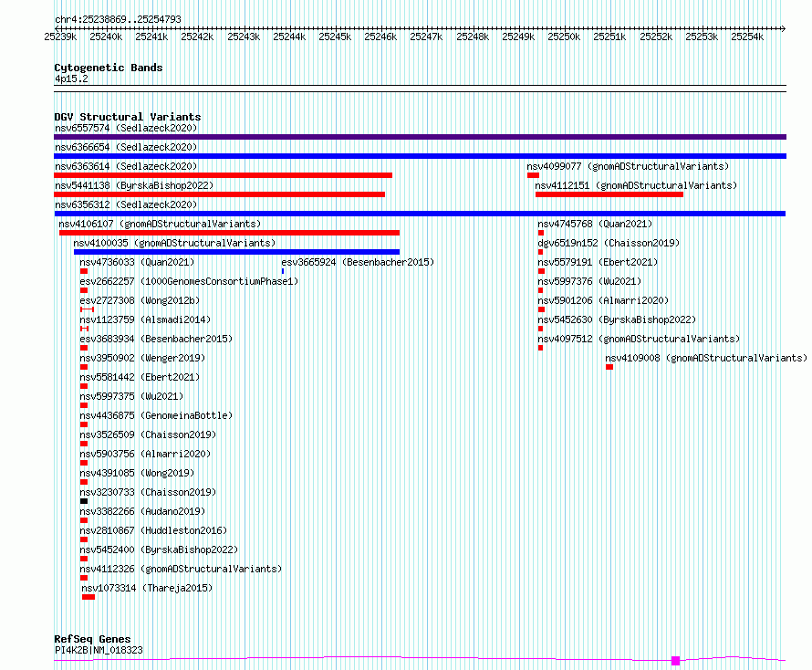Viewport: 812px width, 670px height.
Task: Select the red bar under nsv4112151
Action: (609, 194)
